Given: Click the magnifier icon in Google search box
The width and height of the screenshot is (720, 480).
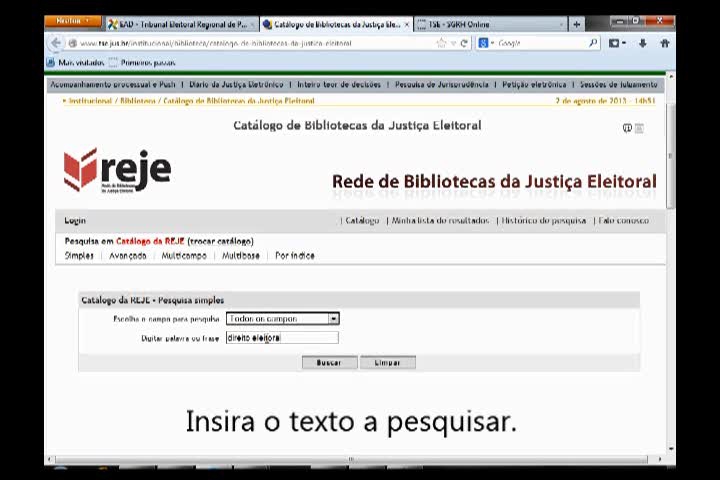Looking at the screenshot, I should click(593, 43).
